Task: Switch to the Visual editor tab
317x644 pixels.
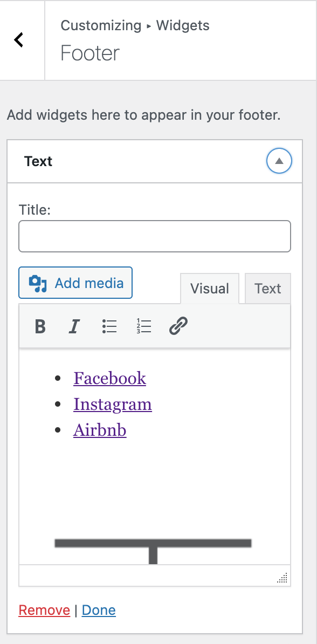Action: [x=209, y=289]
